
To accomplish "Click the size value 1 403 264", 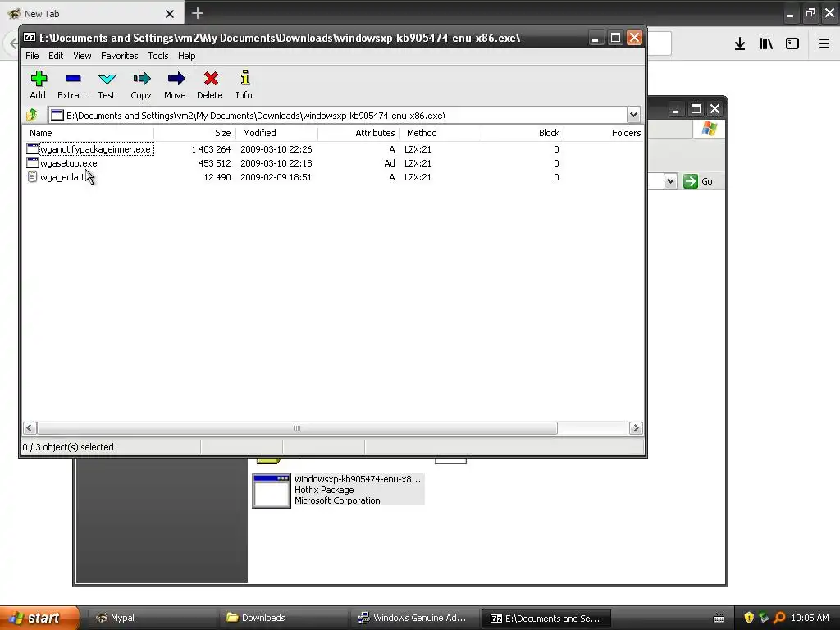I will 211,149.
